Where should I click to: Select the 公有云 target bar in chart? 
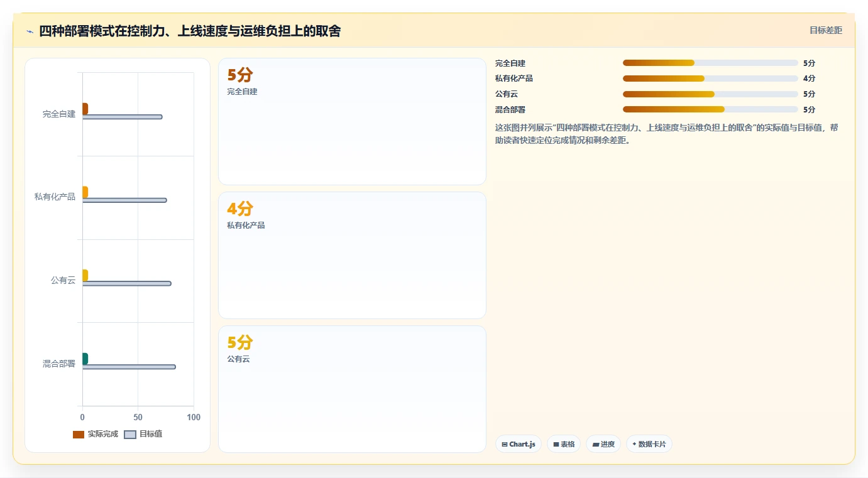[127, 283]
